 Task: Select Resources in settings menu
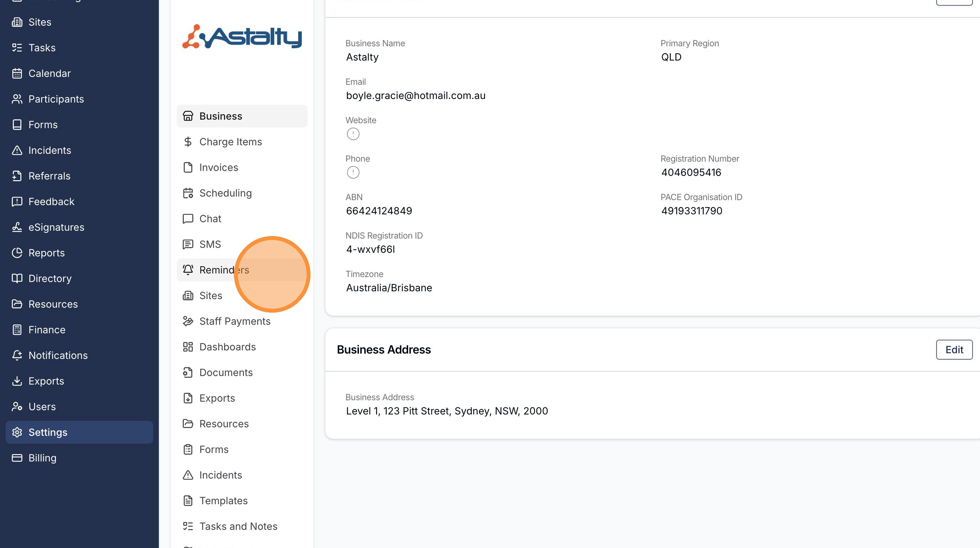pos(242,424)
